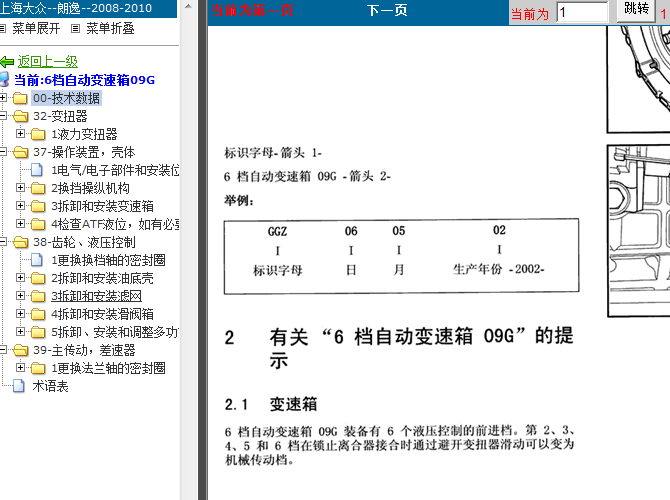
Task: Click the open folder icon of 37-操作装置，壳体
Action: (20, 152)
